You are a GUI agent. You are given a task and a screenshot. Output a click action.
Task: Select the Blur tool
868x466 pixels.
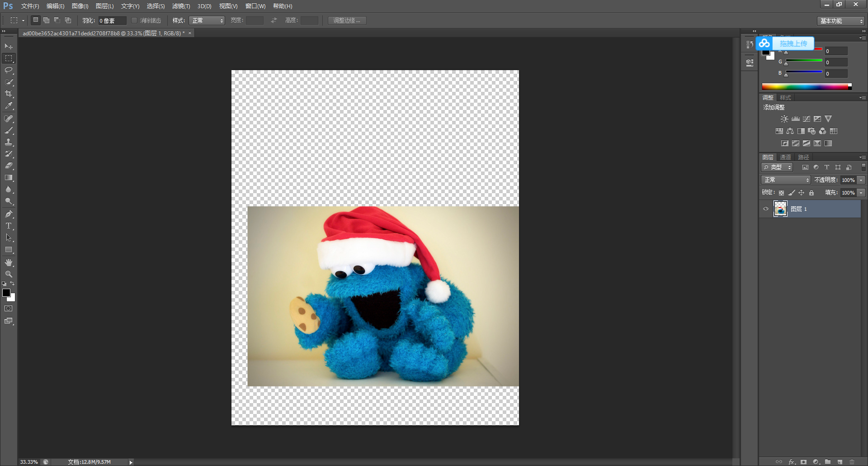click(x=9, y=190)
